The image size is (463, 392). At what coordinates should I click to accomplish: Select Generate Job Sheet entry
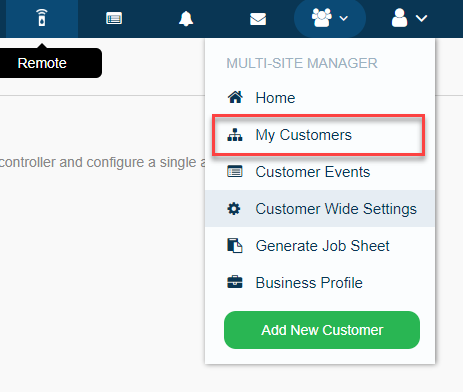[320, 246]
